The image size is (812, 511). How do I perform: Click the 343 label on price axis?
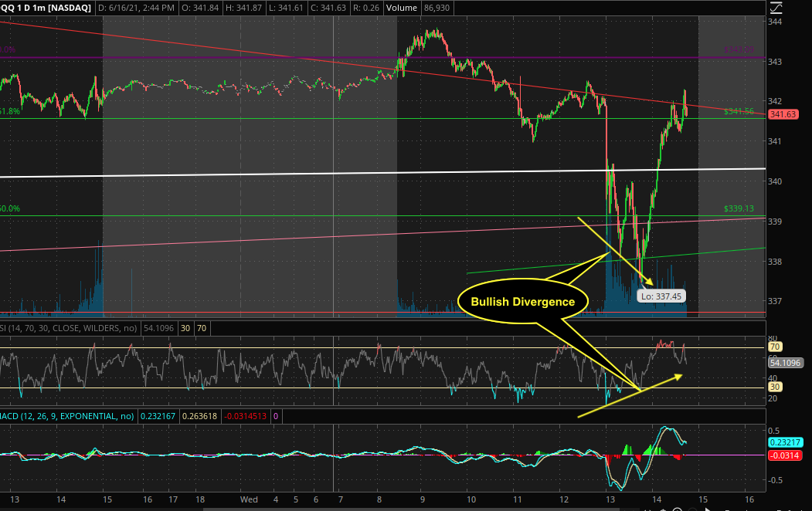(775, 62)
